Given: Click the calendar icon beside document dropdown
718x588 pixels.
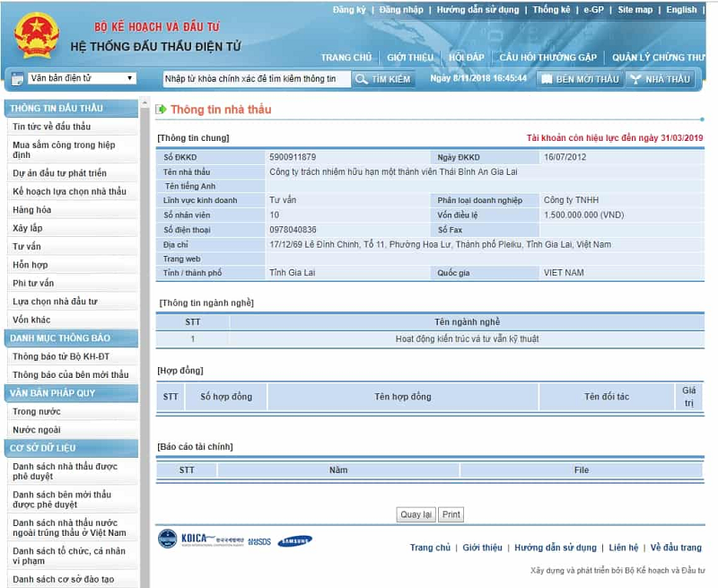Looking at the screenshot, I should 18,79.
